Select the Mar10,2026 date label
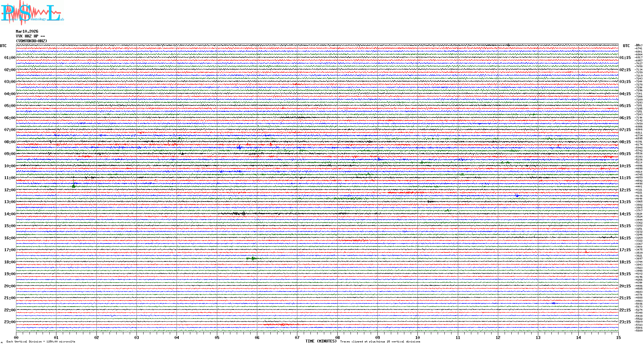The width and height of the screenshot is (644, 346). click(27, 31)
